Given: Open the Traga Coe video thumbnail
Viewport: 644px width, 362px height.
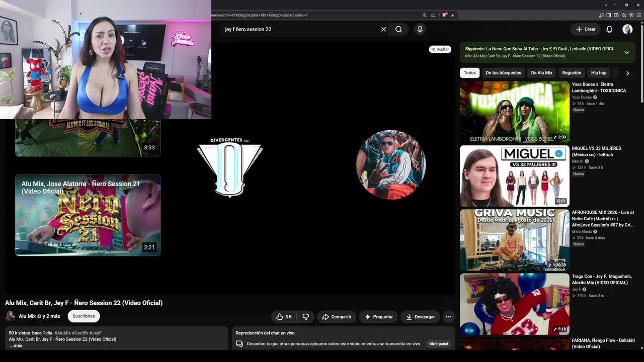Looking at the screenshot, I should click(x=515, y=304).
